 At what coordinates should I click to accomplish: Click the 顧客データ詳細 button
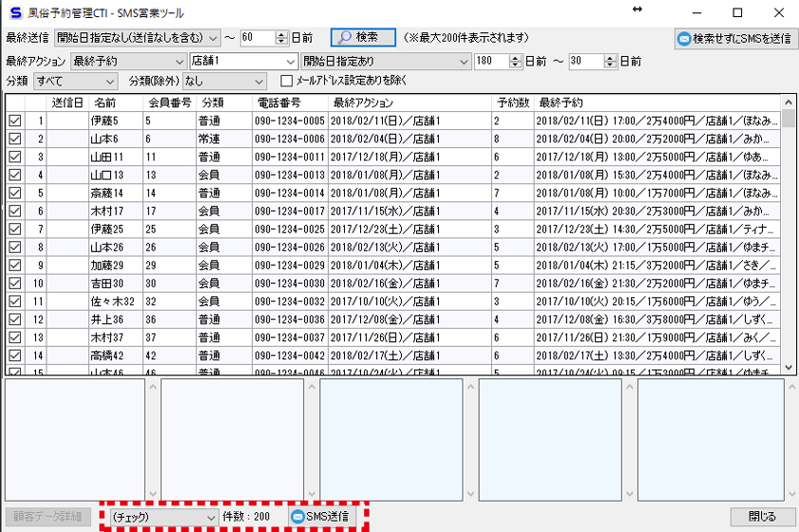tap(48, 517)
